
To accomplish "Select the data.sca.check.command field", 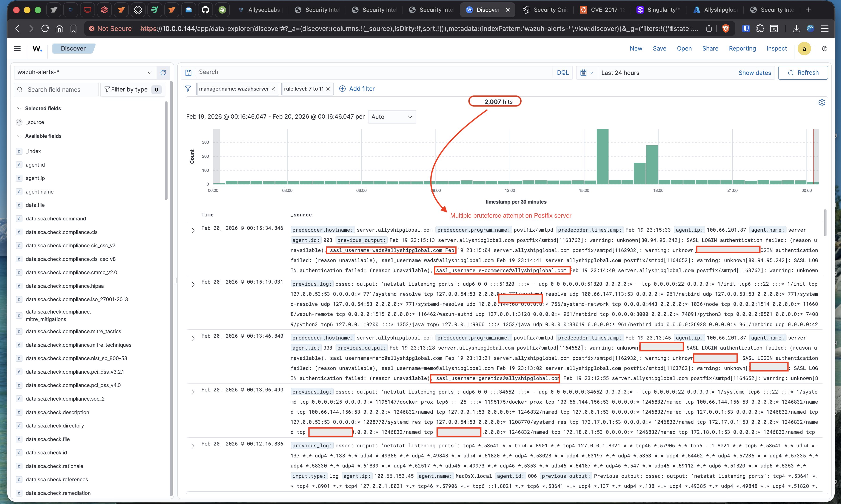I will 56,219.
